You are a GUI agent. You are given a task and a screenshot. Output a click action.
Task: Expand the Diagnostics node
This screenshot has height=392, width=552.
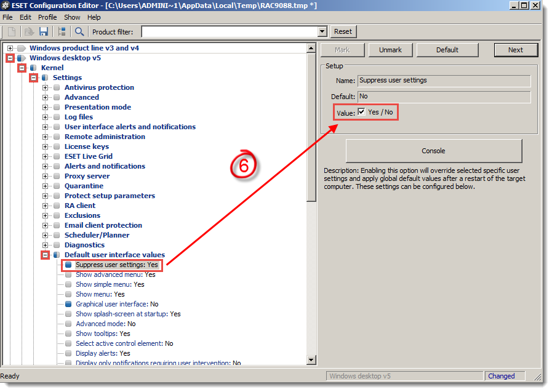45,246
